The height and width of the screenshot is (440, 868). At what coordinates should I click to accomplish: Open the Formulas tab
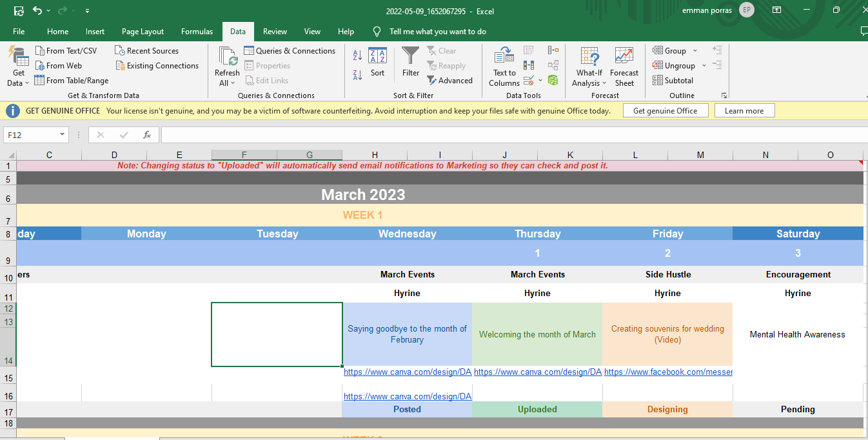point(197,31)
